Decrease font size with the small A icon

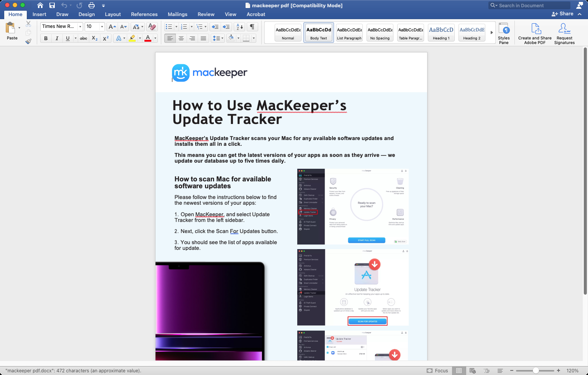123,26
